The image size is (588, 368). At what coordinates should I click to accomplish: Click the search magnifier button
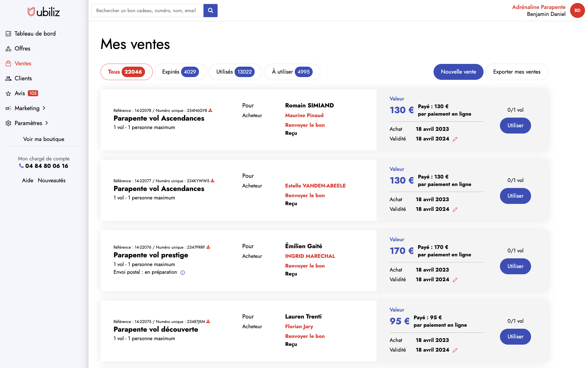pyautogui.click(x=210, y=10)
